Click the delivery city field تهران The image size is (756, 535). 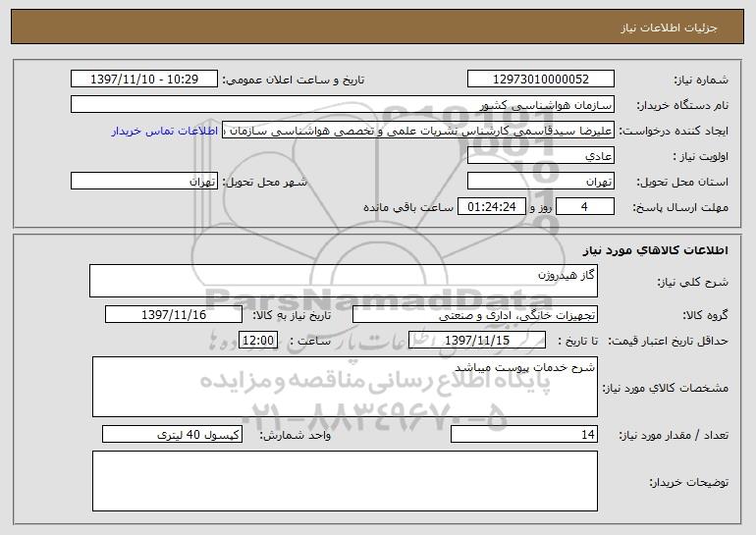[x=144, y=182]
